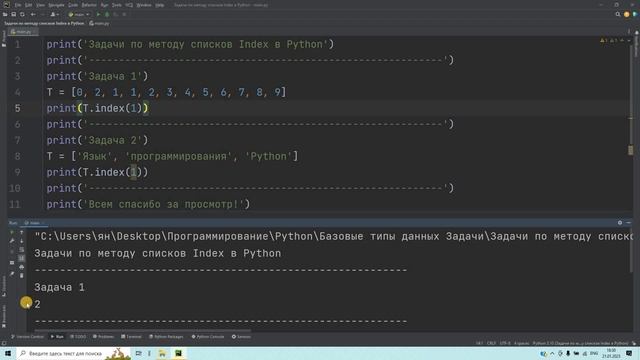Click the Stop icon in the toolbar

coord(124,14)
